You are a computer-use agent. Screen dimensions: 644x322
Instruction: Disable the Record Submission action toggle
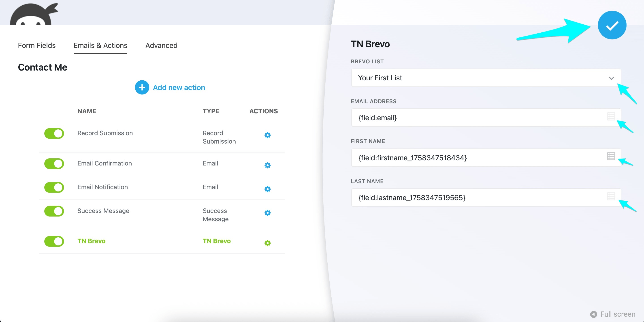pyautogui.click(x=54, y=133)
